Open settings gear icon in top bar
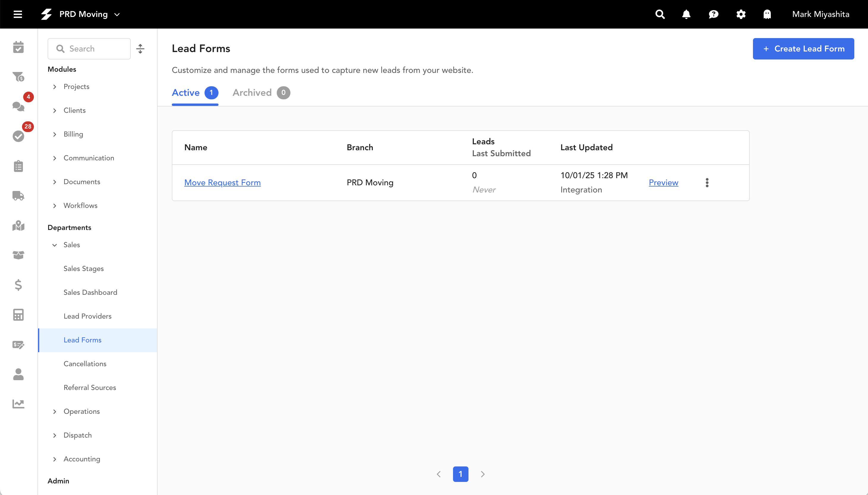This screenshot has width=868, height=495. click(x=740, y=14)
